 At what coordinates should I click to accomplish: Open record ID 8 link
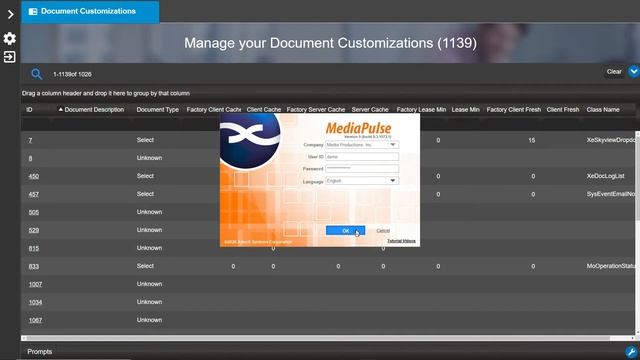tap(30, 158)
